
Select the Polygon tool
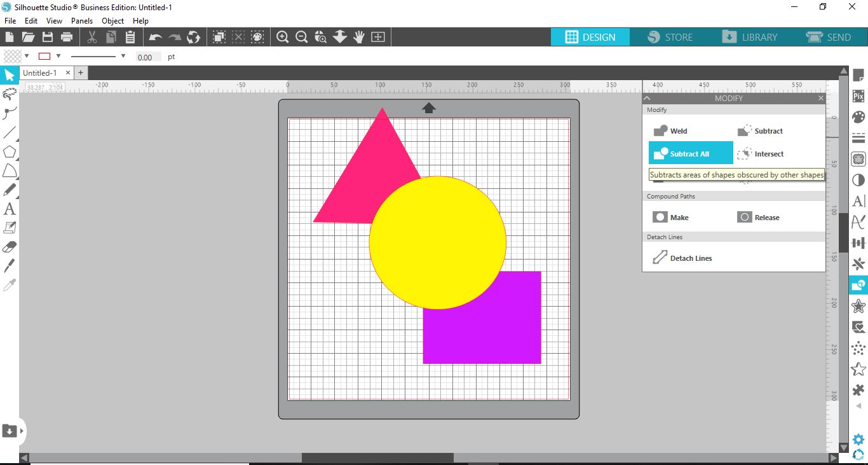(10, 151)
